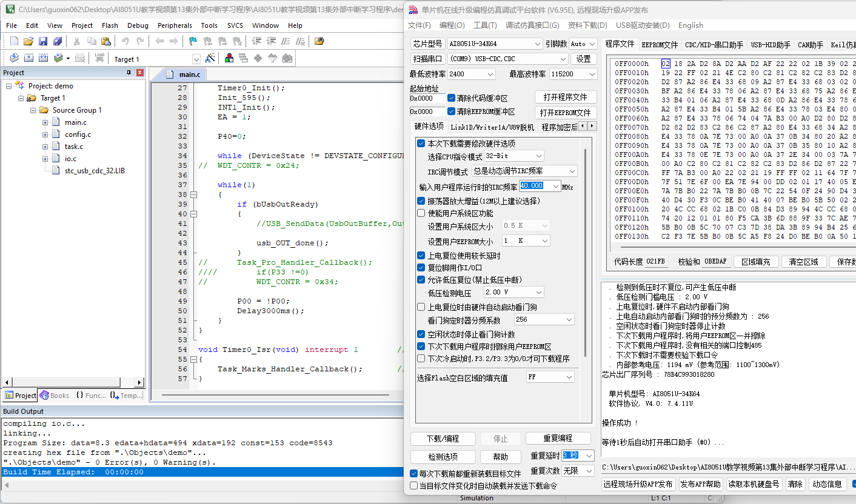Open the 芯片型号 AI8051U-34K64 dropdown

pyautogui.click(x=495, y=44)
